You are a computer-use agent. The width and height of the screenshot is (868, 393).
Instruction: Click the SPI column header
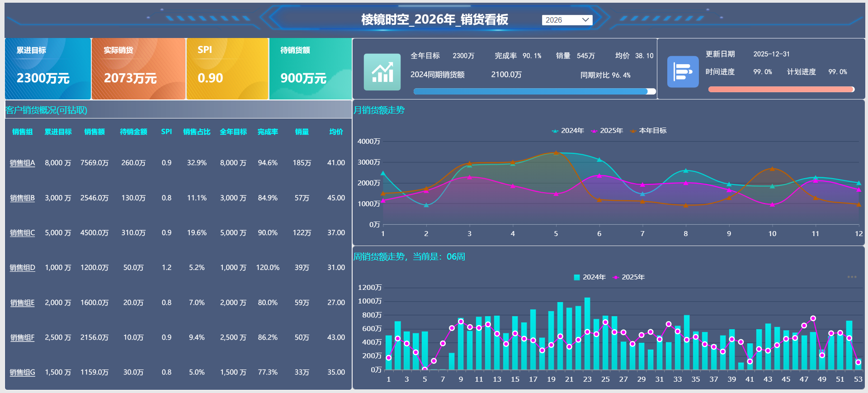[166, 132]
